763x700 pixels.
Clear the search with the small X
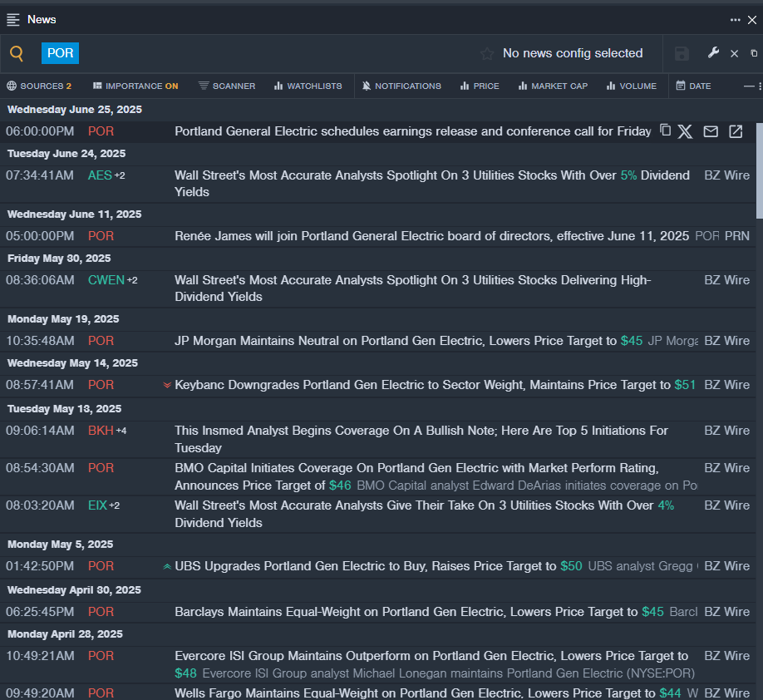[x=734, y=53]
